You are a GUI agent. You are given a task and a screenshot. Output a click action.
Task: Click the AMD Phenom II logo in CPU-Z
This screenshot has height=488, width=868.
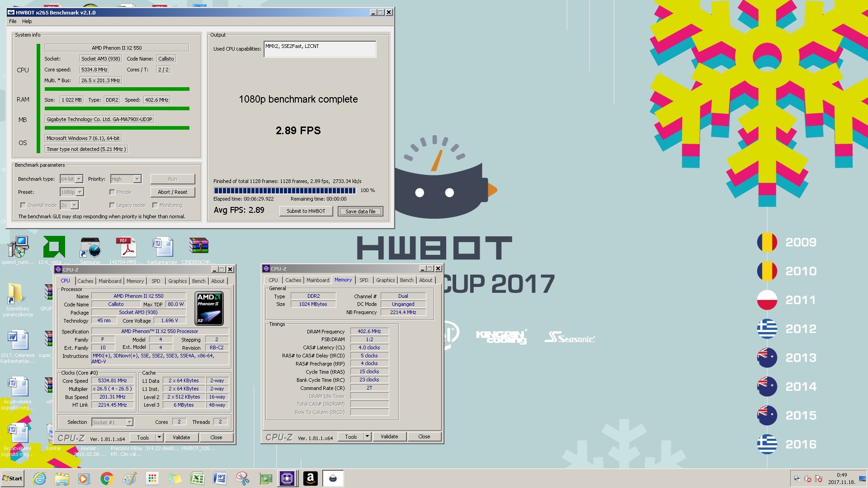[209, 309]
